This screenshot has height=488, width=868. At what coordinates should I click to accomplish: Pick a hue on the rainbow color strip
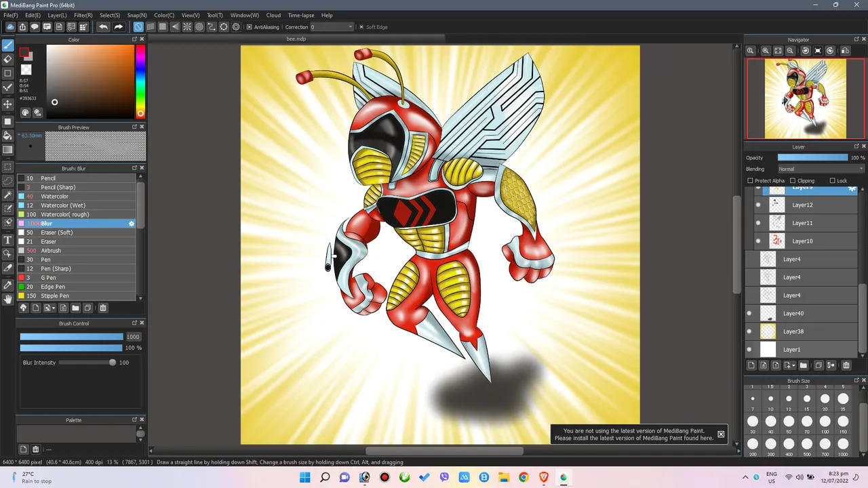140,82
